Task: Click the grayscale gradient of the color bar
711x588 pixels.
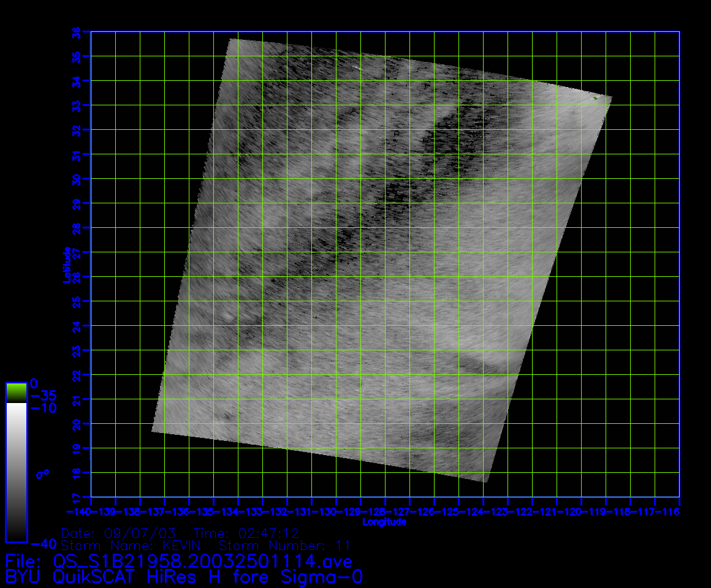Action: (15, 472)
